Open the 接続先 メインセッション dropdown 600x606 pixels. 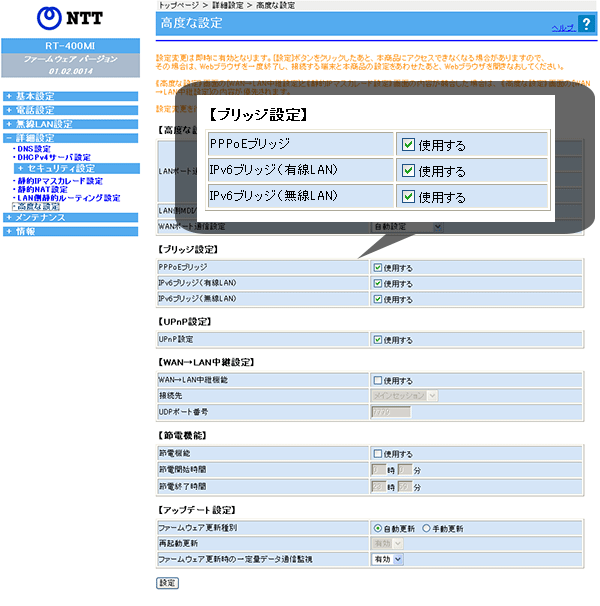click(404, 395)
